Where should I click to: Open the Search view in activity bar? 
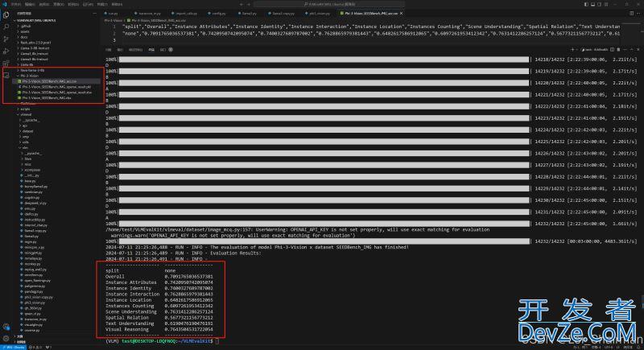(6, 27)
